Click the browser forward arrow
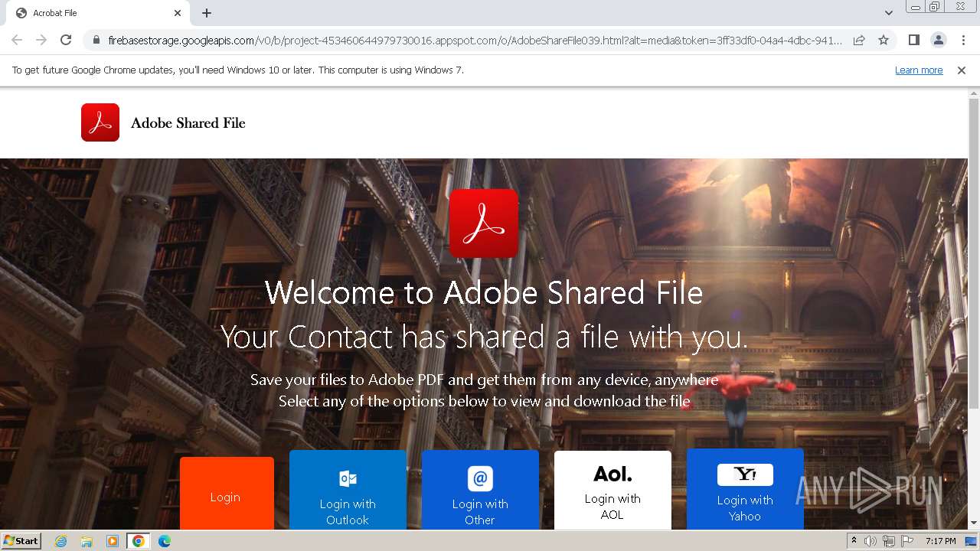The image size is (980, 551). point(41,40)
